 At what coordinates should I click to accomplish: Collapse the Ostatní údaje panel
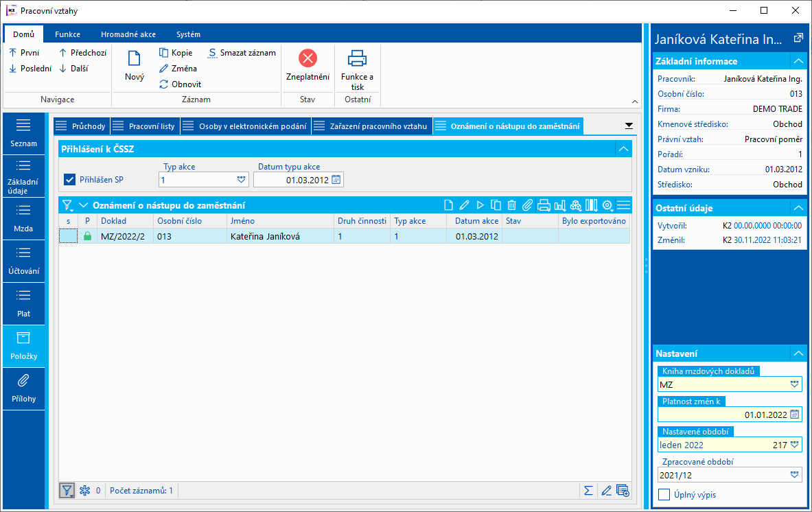click(x=798, y=208)
